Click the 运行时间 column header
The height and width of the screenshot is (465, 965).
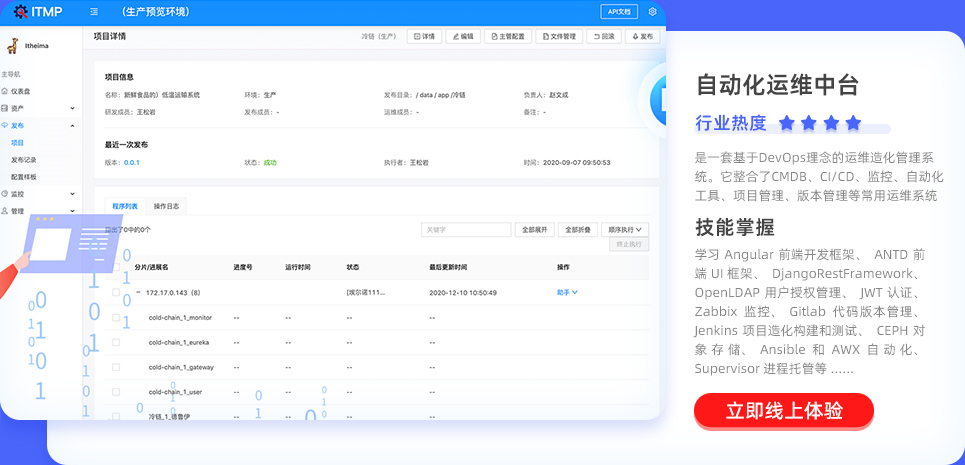tap(298, 268)
